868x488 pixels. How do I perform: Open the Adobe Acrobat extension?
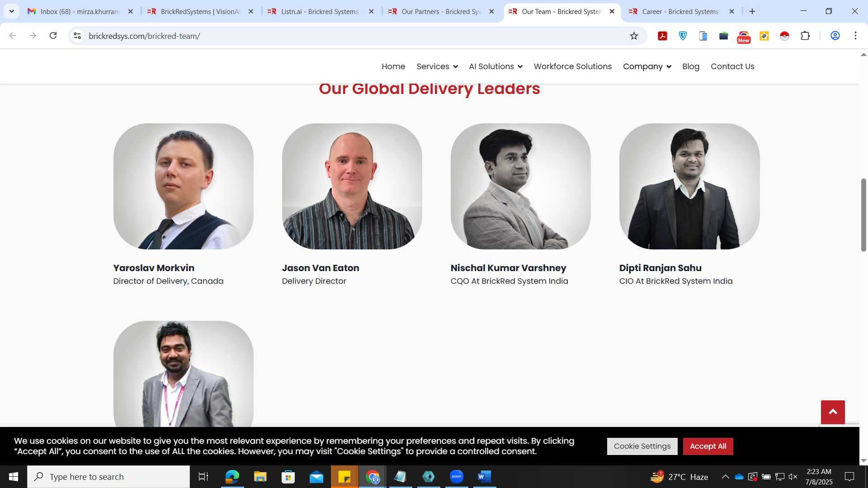[662, 36]
